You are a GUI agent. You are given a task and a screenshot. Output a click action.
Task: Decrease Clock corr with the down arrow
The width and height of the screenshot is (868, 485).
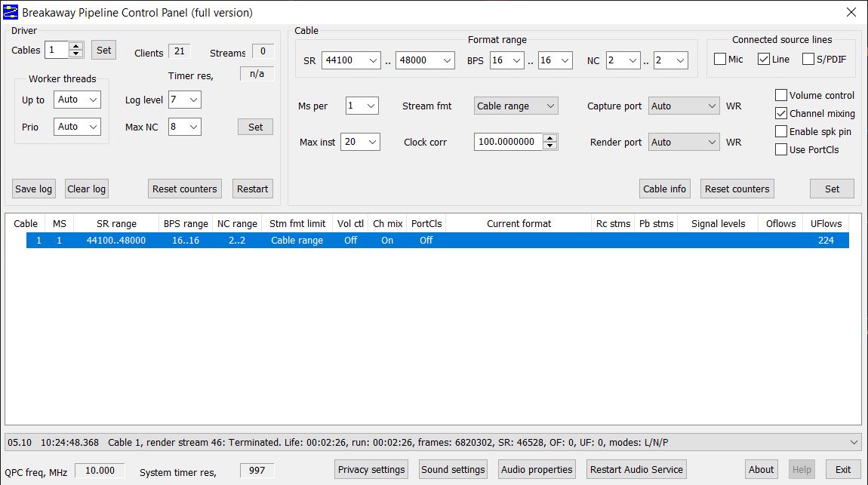pyautogui.click(x=549, y=146)
